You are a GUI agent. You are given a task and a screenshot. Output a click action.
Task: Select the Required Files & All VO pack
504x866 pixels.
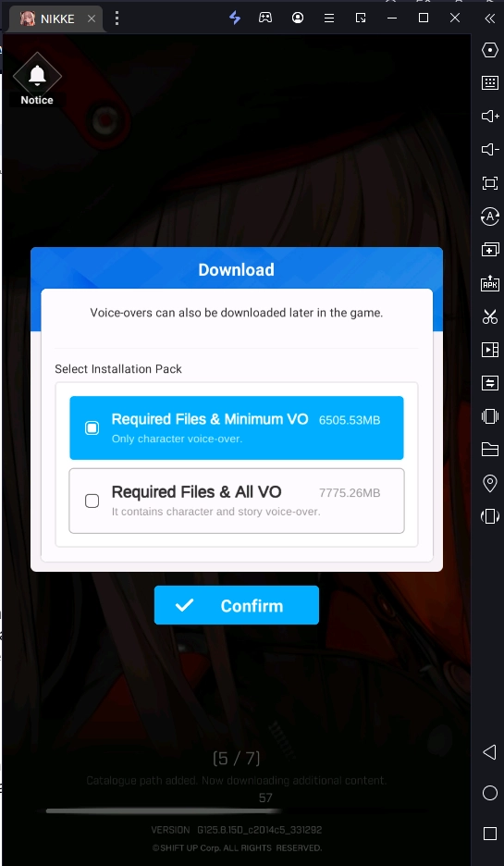(x=236, y=501)
